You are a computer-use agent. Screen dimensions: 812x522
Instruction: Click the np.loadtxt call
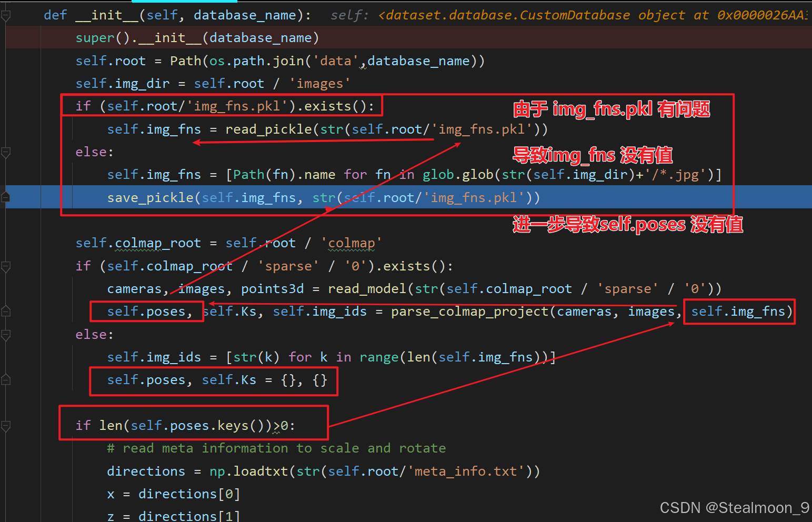[x=249, y=471]
